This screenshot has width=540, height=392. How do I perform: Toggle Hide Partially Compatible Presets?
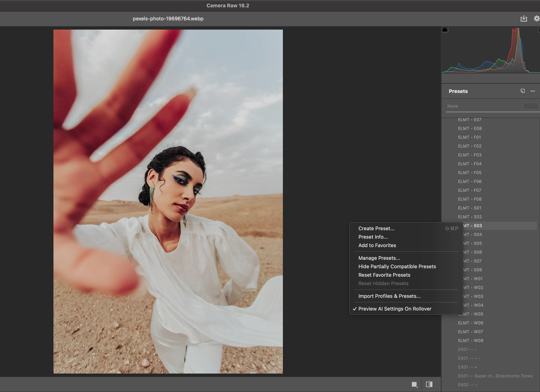coord(397,266)
